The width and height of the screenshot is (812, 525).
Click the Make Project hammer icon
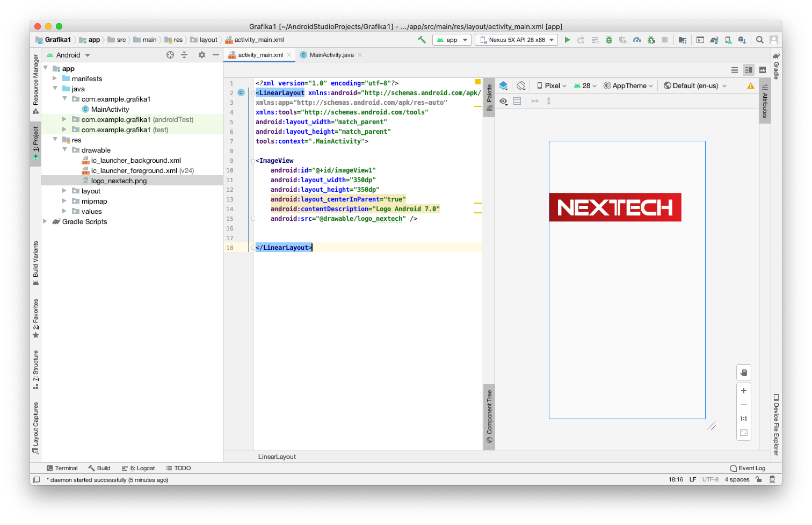point(422,40)
